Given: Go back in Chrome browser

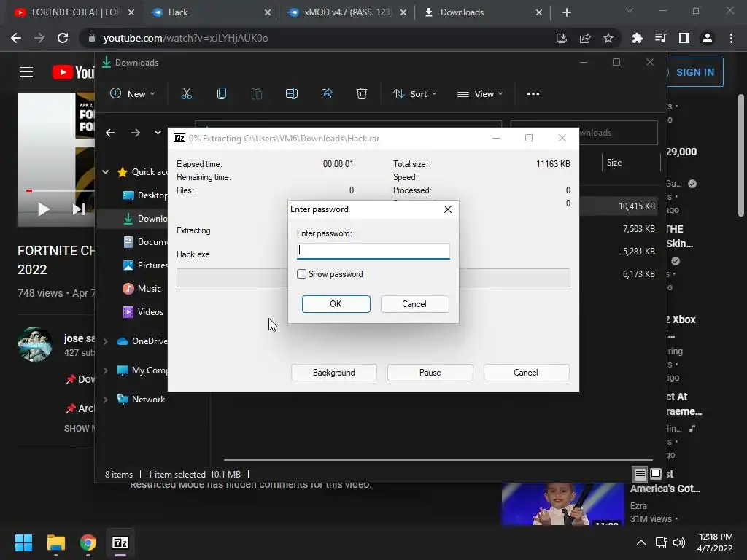Looking at the screenshot, I should point(16,38).
